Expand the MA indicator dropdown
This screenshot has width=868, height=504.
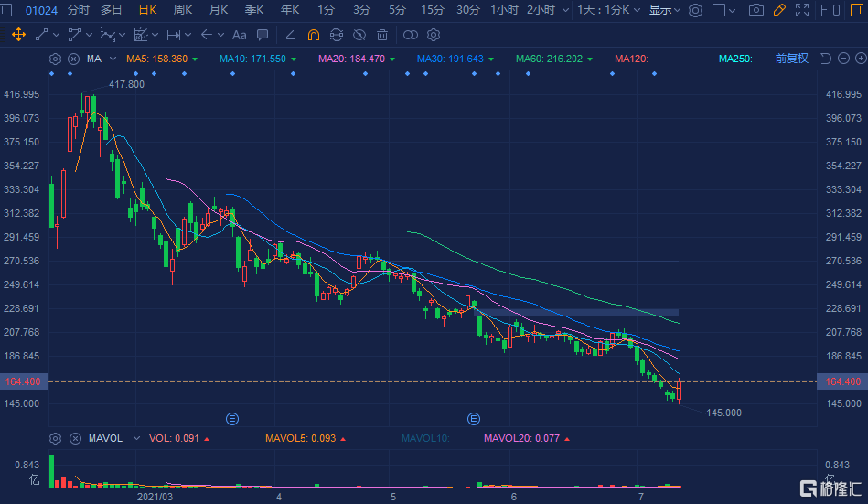point(113,59)
